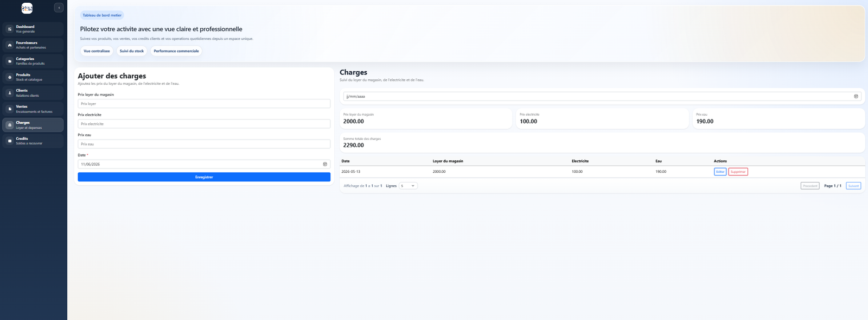Click Editer for the 2026-05-13 row
Image resolution: width=868 pixels, height=320 pixels.
point(720,172)
